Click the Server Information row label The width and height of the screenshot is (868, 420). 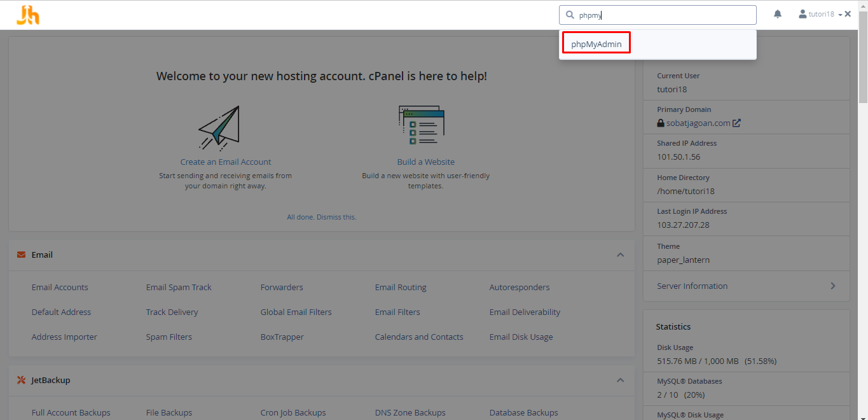click(x=692, y=286)
